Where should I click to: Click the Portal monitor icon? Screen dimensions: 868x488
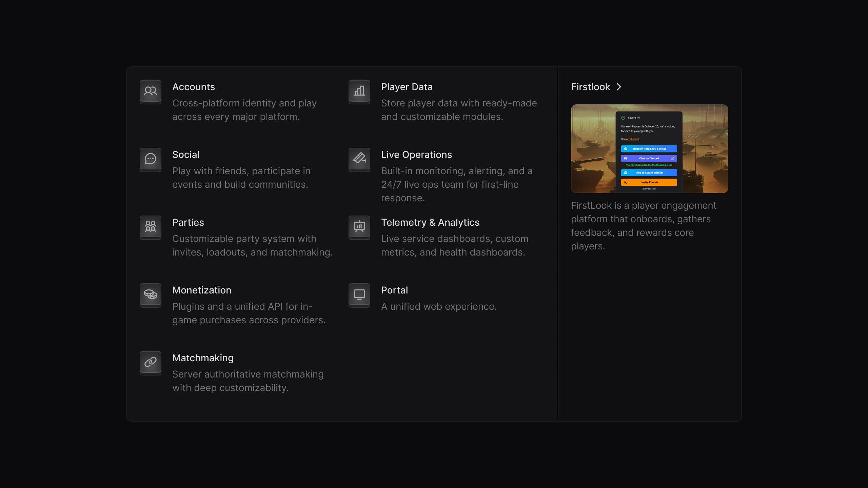tap(359, 294)
